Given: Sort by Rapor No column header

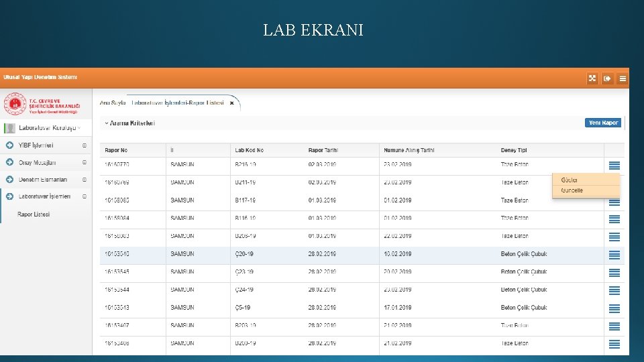Looking at the screenshot, I should click(116, 150).
